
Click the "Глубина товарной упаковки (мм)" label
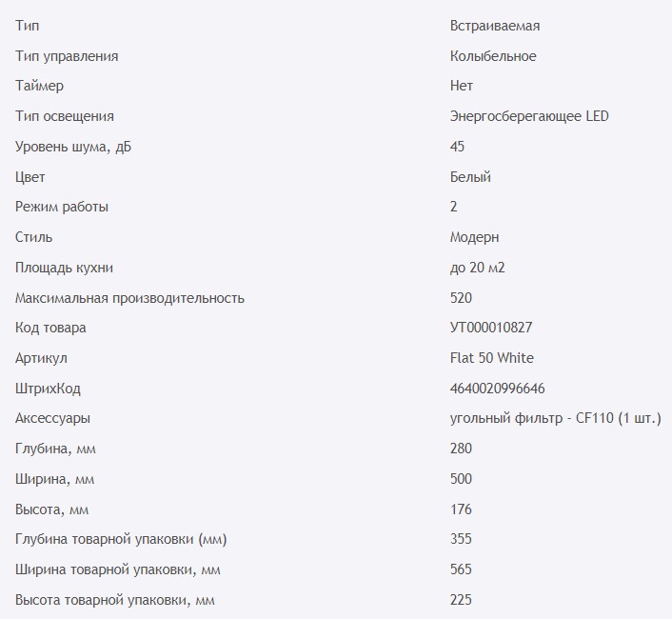(x=121, y=540)
